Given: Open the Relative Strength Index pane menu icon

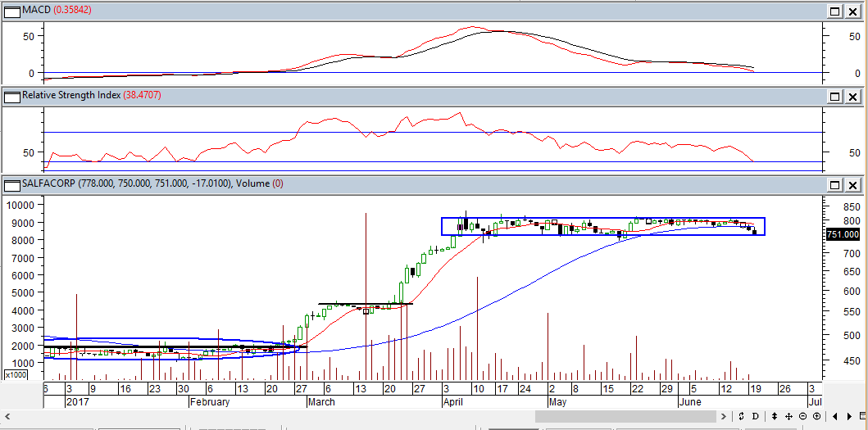Looking at the screenshot, I should click(11, 97).
